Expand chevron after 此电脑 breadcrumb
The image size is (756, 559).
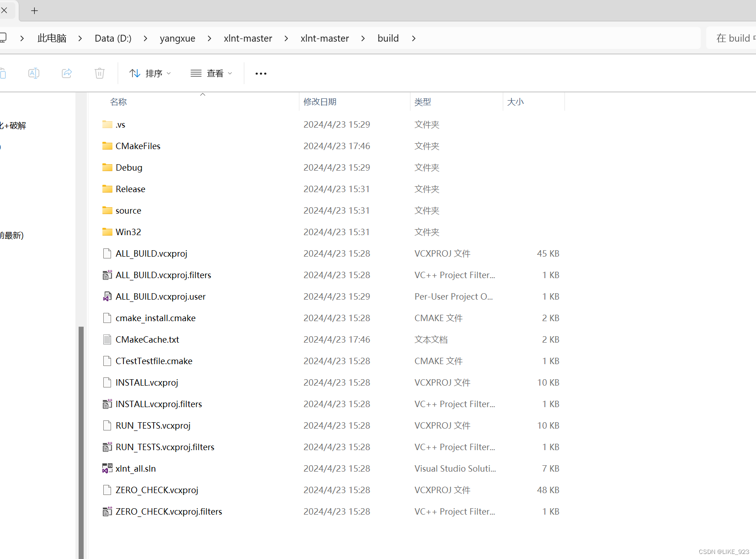pyautogui.click(x=80, y=38)
